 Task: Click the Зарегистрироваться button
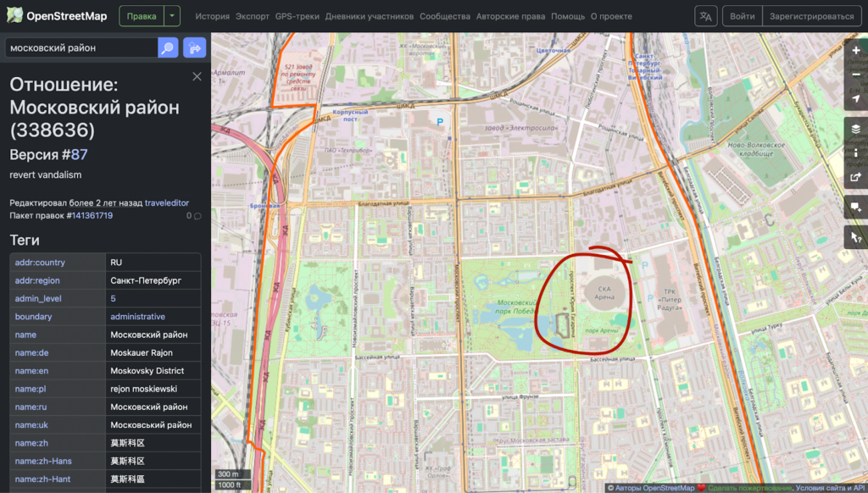[814, 16]
